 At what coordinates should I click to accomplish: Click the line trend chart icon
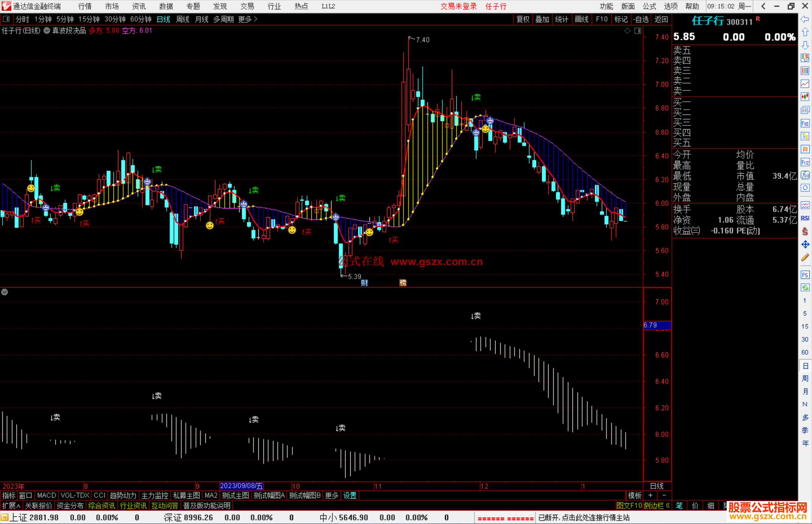click(805, 84)
